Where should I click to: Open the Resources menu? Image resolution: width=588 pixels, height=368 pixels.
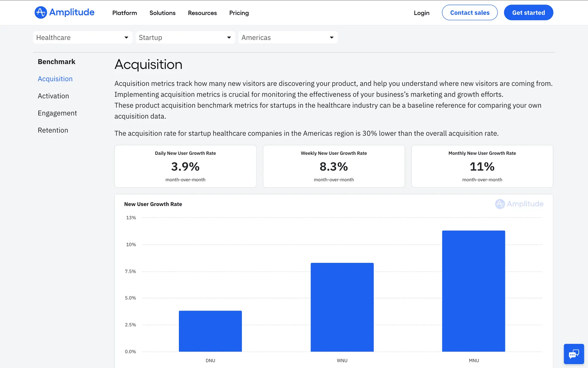[202, 13]
